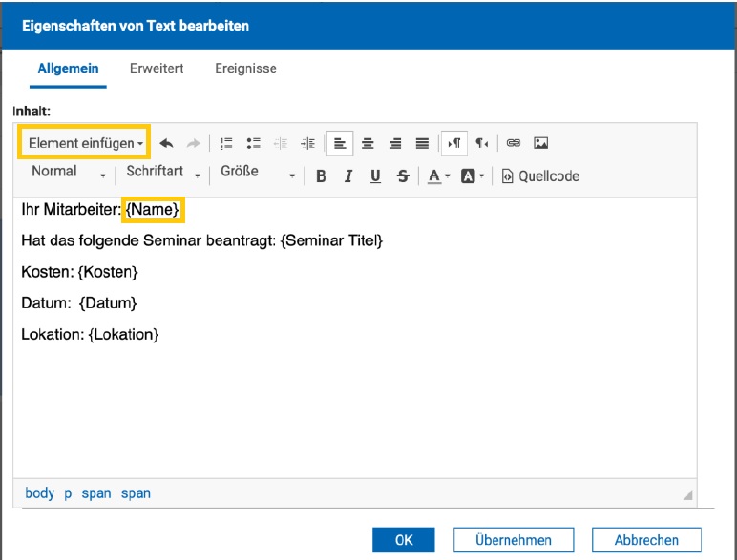Confirm with the OK button

404,540
